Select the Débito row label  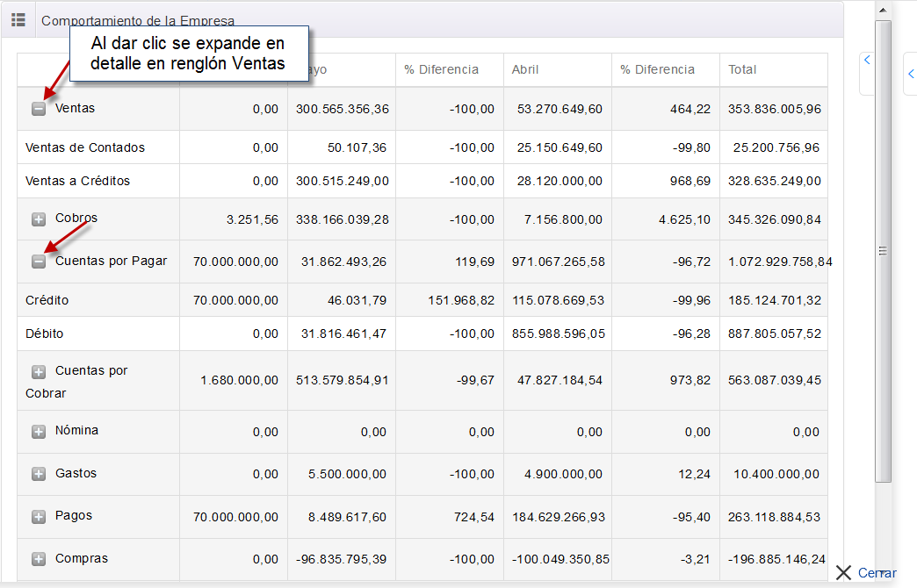[x=45, y=333]
